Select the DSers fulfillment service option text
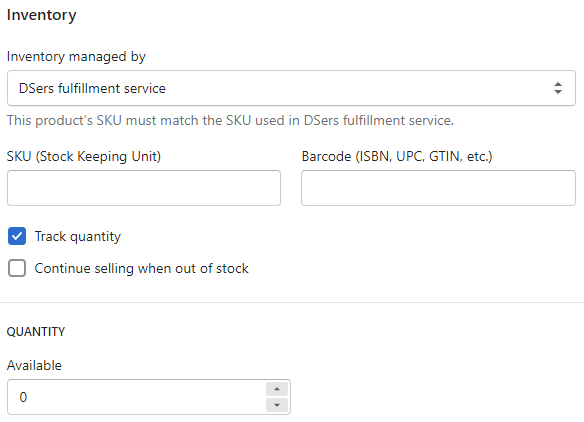The image size is (584, 422). [x=92, y=89]
